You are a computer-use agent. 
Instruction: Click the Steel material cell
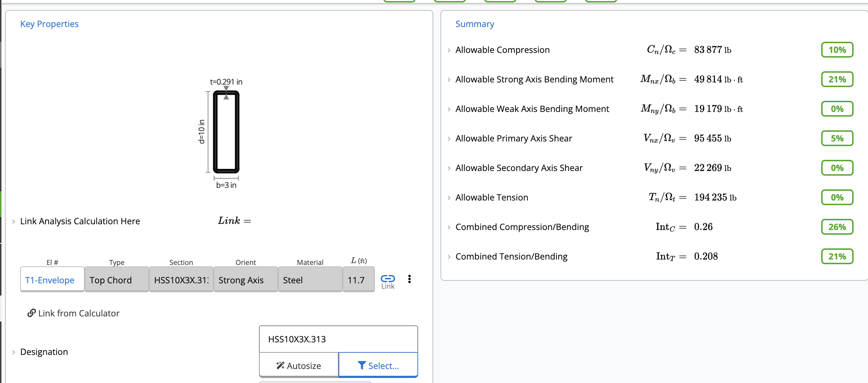[310, 280]
